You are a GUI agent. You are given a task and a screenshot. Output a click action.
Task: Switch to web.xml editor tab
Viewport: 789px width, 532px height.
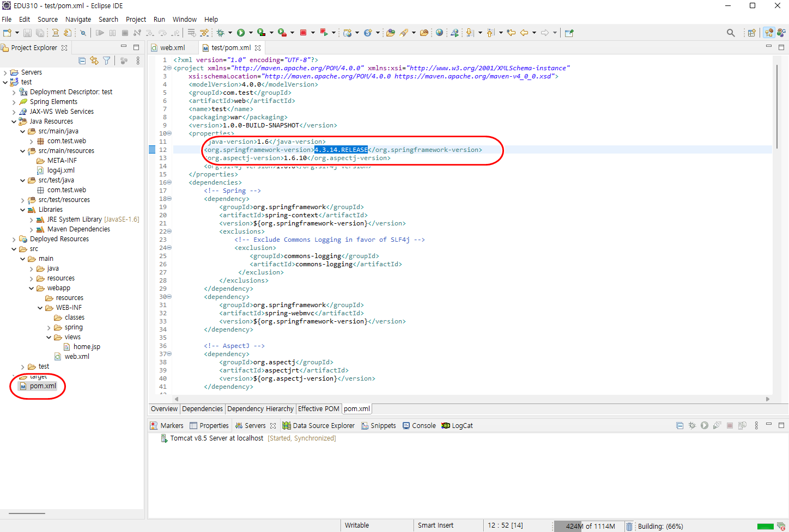[172, 47]
